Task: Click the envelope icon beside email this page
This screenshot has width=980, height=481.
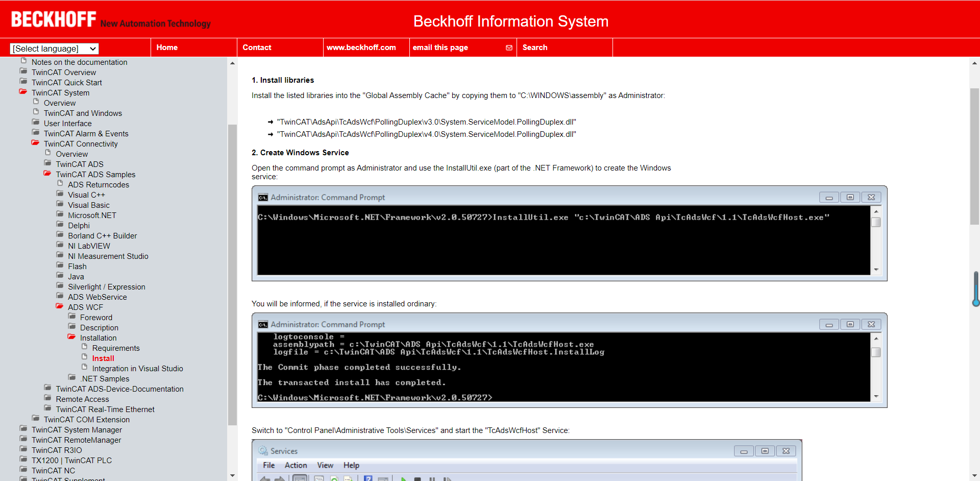Action: (x=509, y=47)
